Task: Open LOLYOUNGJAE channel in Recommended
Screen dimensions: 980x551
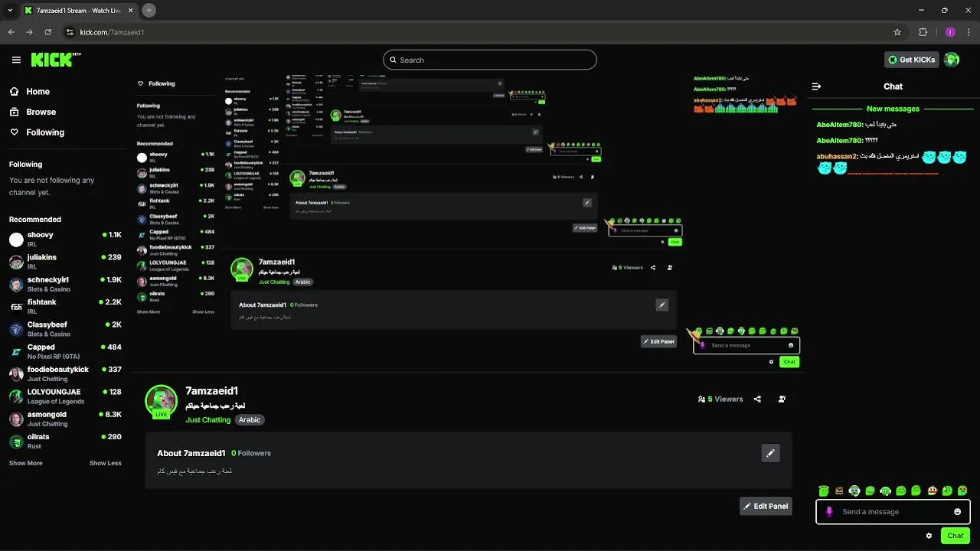Action: point(65,396)
